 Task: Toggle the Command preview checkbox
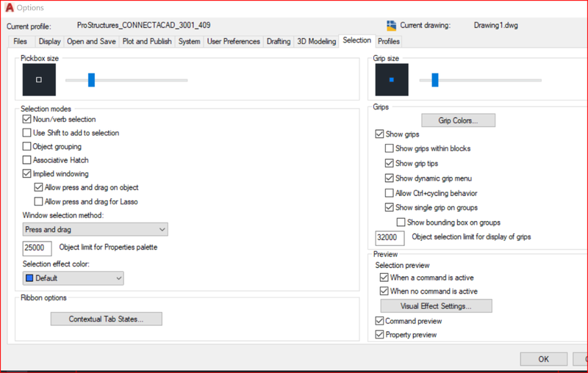[379, 321]
